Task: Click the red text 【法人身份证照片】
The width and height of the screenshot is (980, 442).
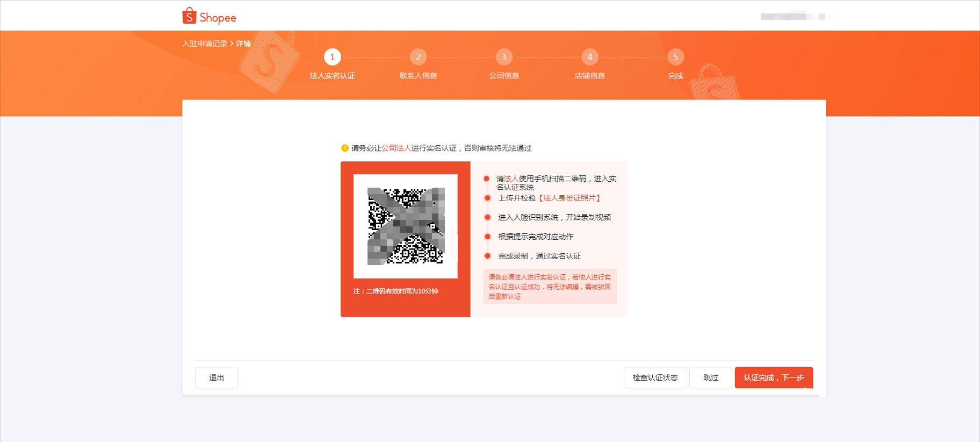Action: click(x=568, y=198)
